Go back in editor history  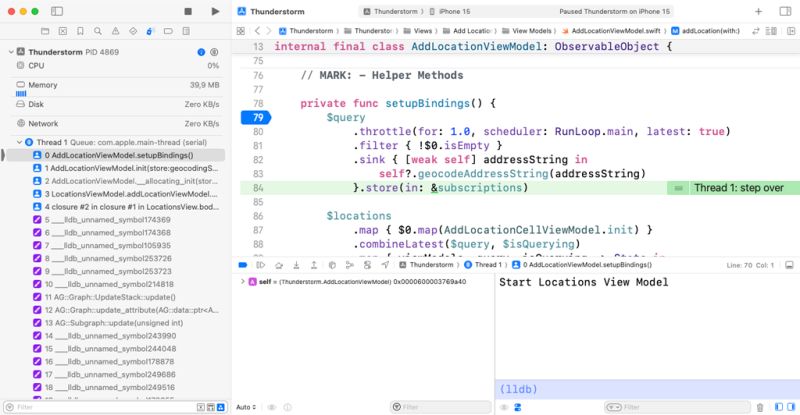pos(257,31)
